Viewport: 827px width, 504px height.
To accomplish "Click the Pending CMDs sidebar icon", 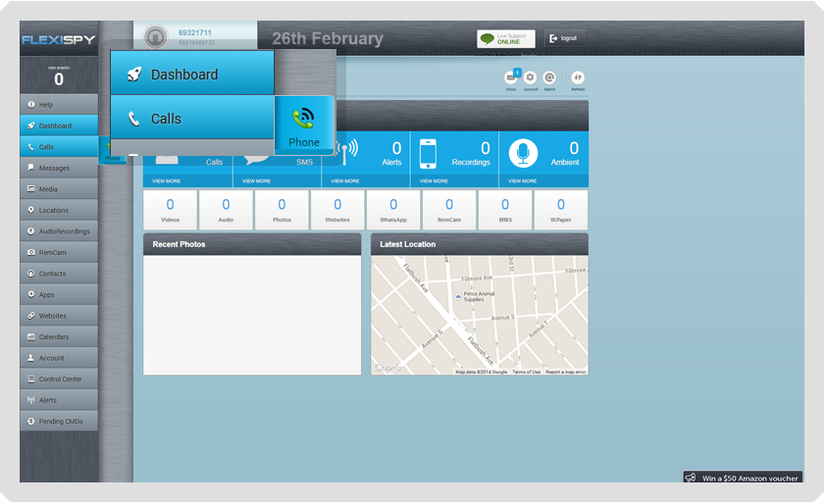I will [31, 421].
